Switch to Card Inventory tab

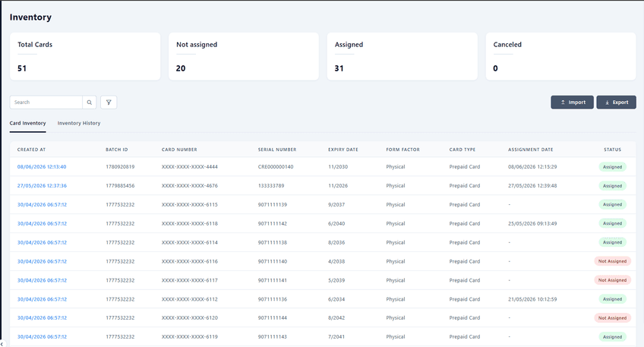[27, 123]
